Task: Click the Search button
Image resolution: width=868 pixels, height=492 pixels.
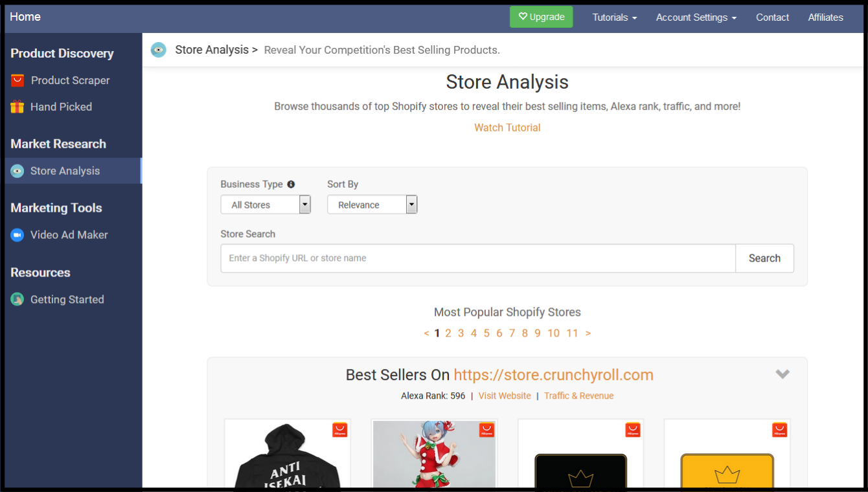Action: [x=764, y=258]
